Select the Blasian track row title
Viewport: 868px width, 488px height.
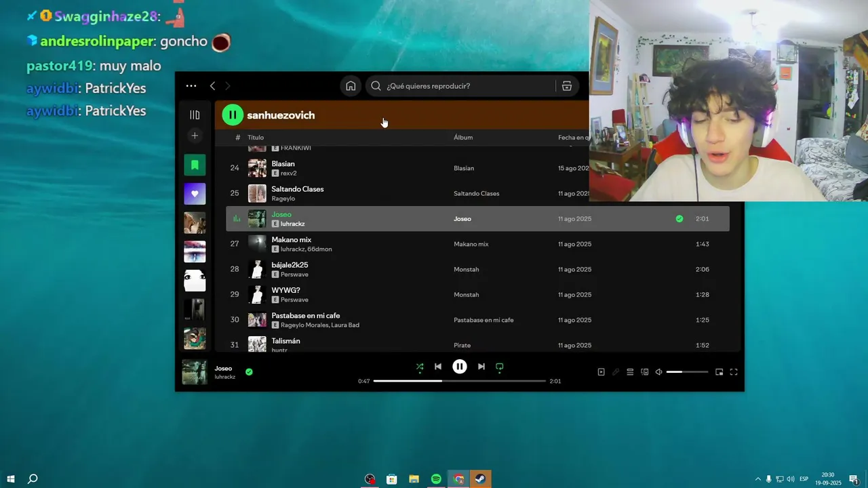tap(283, 164)
